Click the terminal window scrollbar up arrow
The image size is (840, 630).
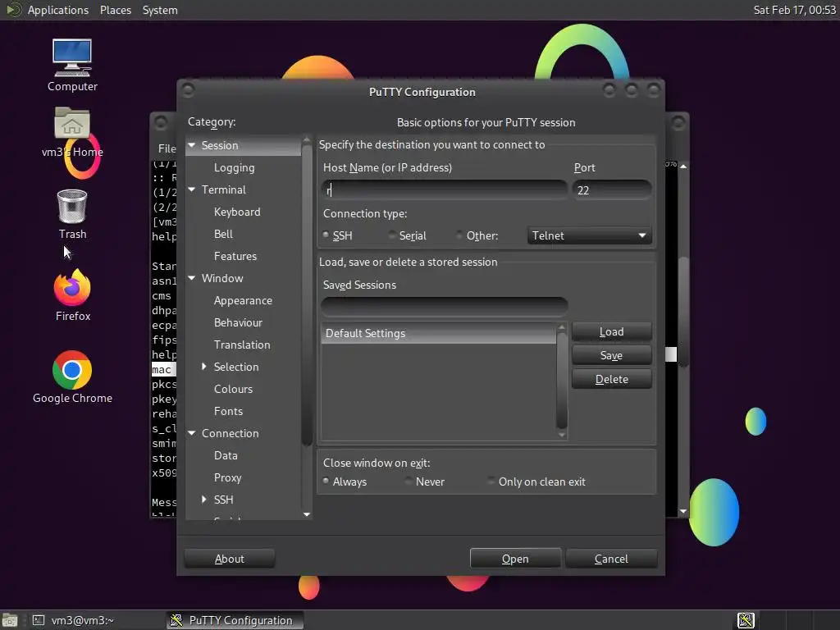683,166
